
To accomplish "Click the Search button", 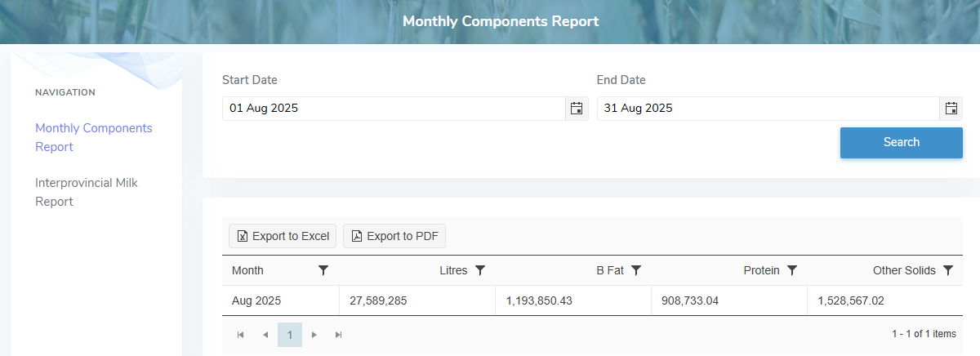I will (901, 142).
